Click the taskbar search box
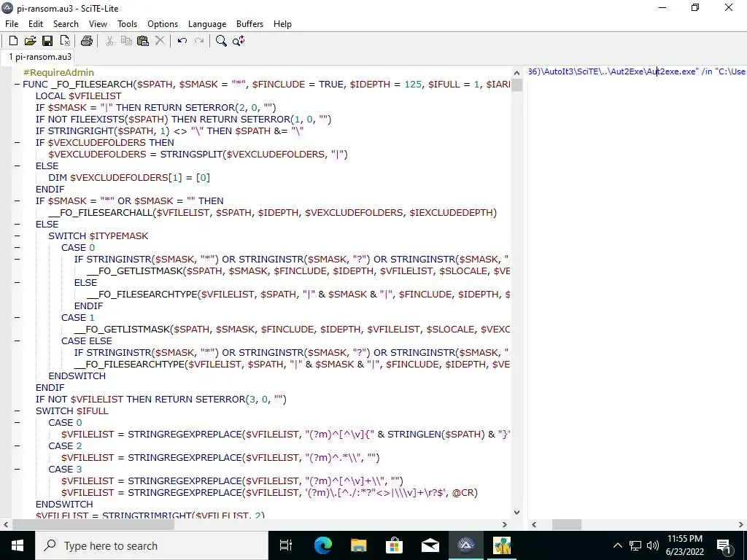This screenshot has width=747, height=560. 152,545
